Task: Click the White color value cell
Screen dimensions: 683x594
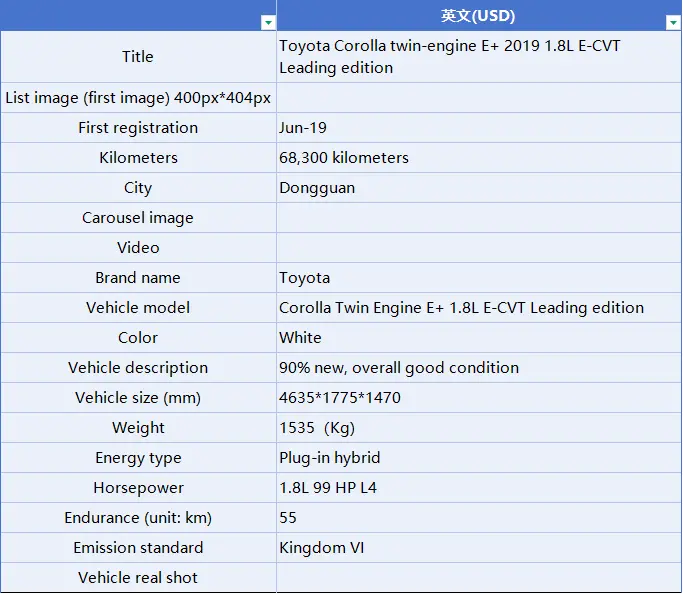Action: pos(479,338)
